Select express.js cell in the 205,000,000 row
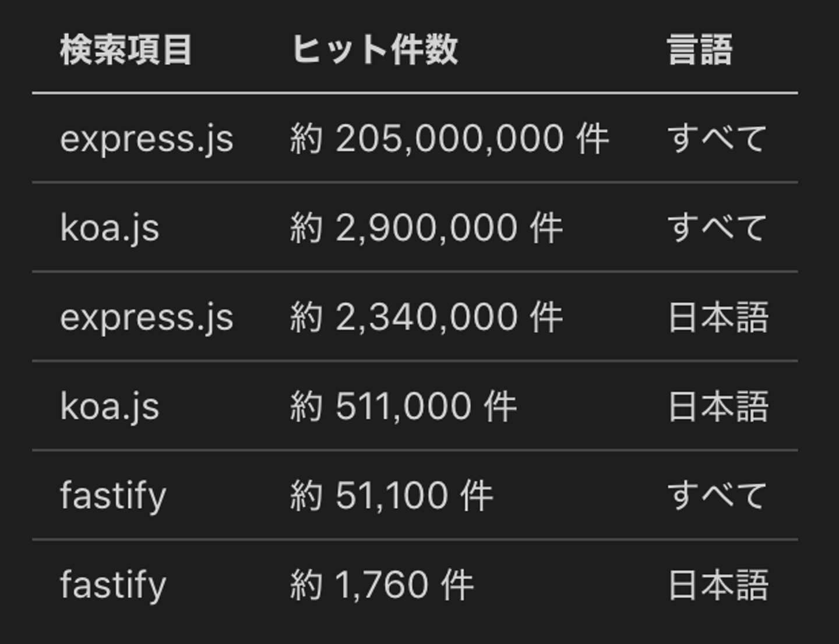 pos(147,139)
